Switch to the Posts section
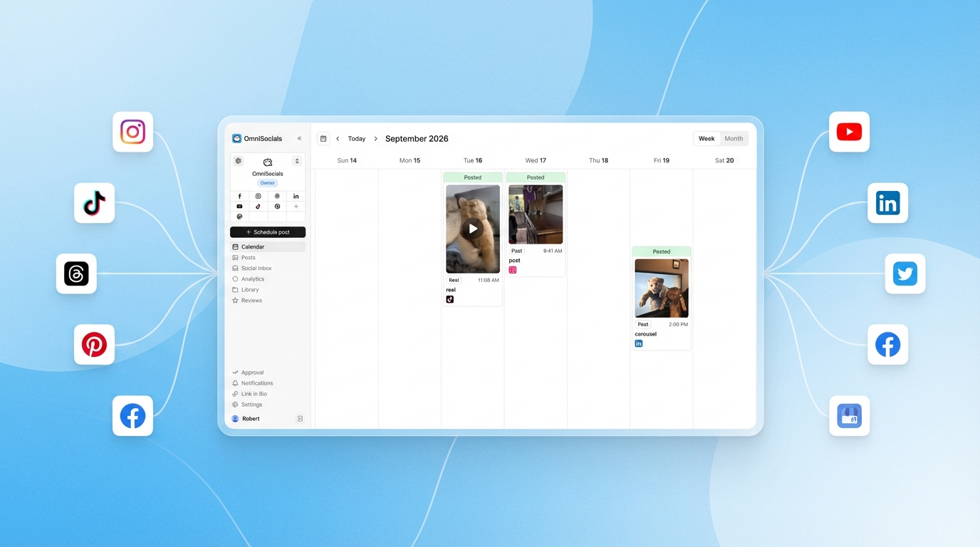Viewport: 980px width, 547px height. pos(246,257)
